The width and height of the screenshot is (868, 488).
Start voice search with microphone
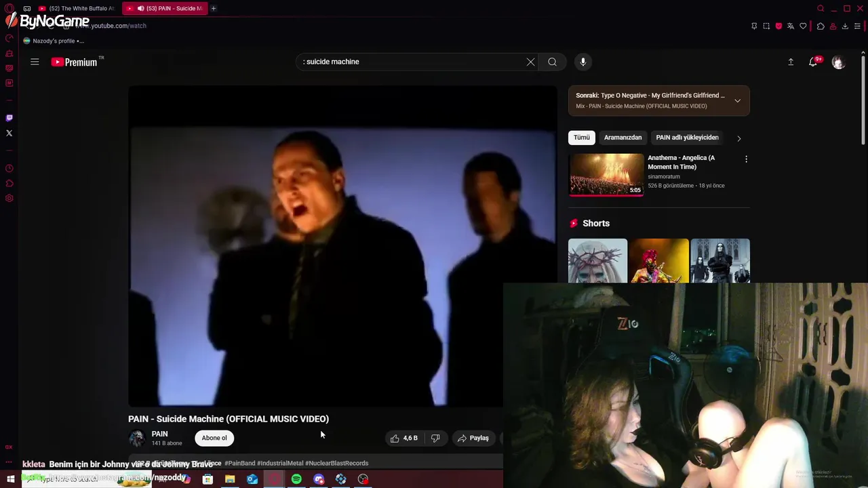(x=583, y=62)
